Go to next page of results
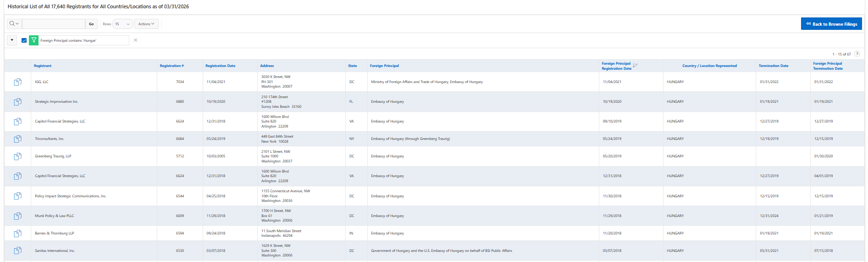Viewport: 868px width, 262px height. (x=857, y=54)
